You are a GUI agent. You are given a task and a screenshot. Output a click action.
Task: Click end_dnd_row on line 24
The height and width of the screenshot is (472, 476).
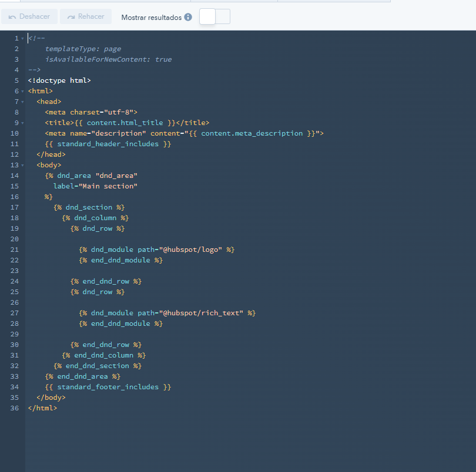point(106,282)
